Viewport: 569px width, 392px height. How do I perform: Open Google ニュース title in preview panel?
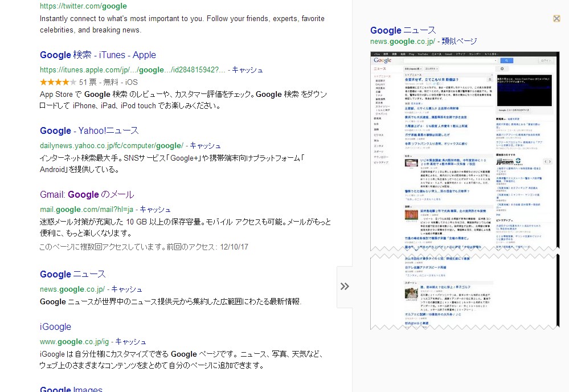(x=403, y=30)
